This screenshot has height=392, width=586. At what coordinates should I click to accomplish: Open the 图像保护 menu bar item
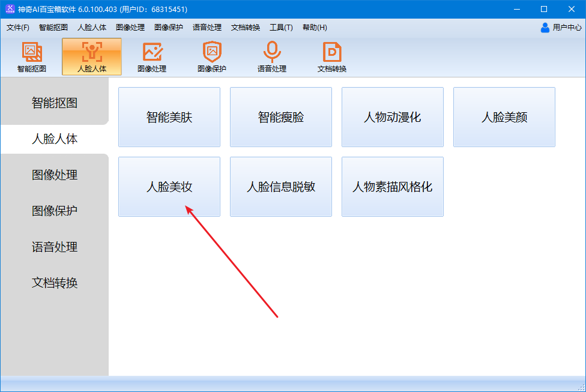[x=169, y=27]
